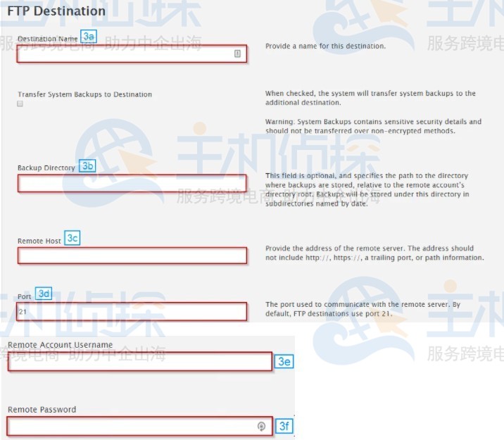Image resolution: width=504 pixels, height=440 pixels.
Task: Click the 'Destination Name' label
Action: pos(48,39)
